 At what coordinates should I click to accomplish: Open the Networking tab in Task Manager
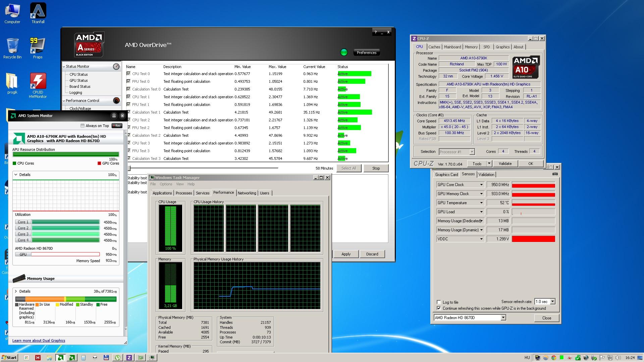(247, 193)
